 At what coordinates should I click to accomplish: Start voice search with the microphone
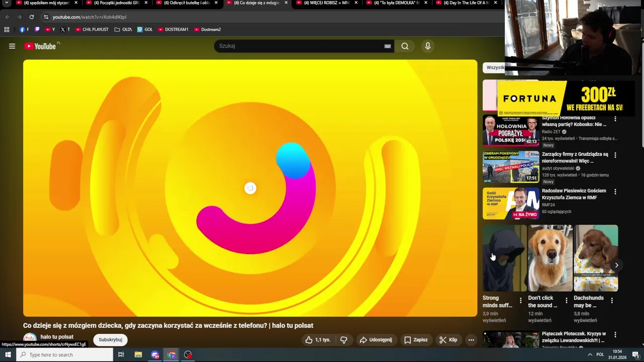(x=428, y=46)
